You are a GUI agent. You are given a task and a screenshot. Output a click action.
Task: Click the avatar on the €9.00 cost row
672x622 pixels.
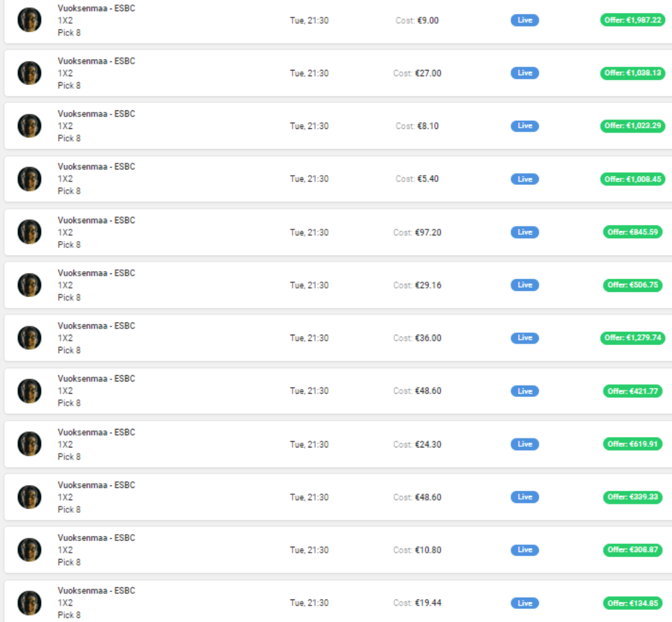[x=29, y=20]
